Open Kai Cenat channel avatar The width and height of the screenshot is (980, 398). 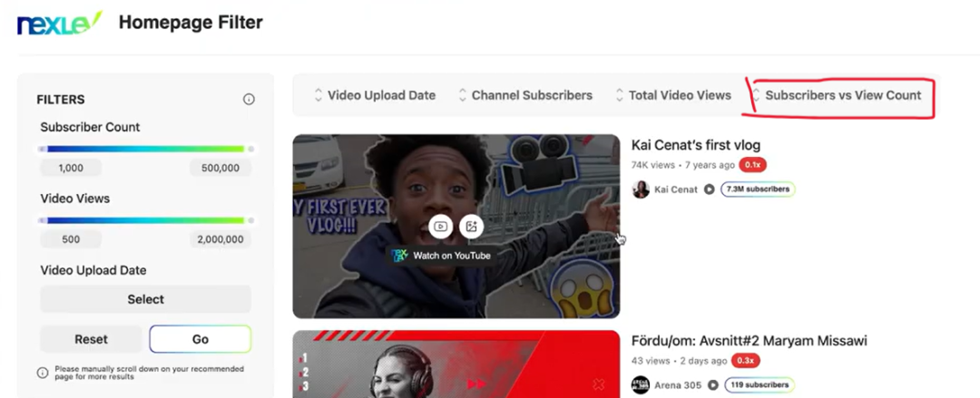click(x=641, y=189)
